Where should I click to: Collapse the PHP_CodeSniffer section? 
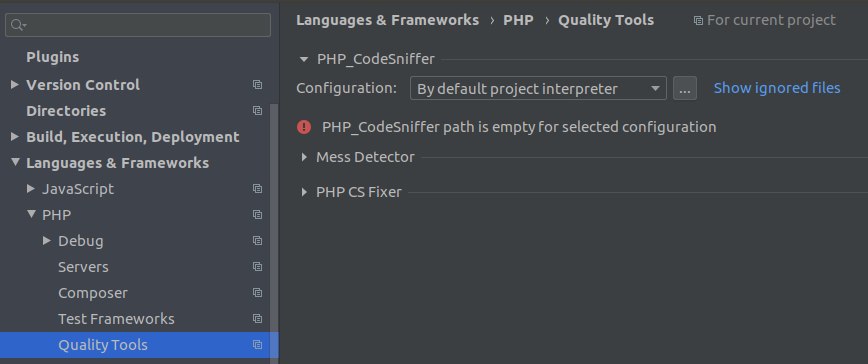pyautogui.click(x=303, y=59)
